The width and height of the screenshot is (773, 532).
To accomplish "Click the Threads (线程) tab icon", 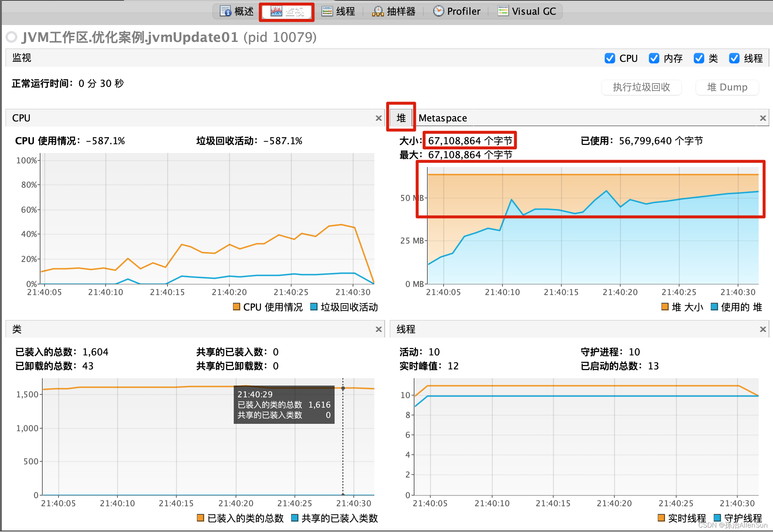I will click(327, 11).
